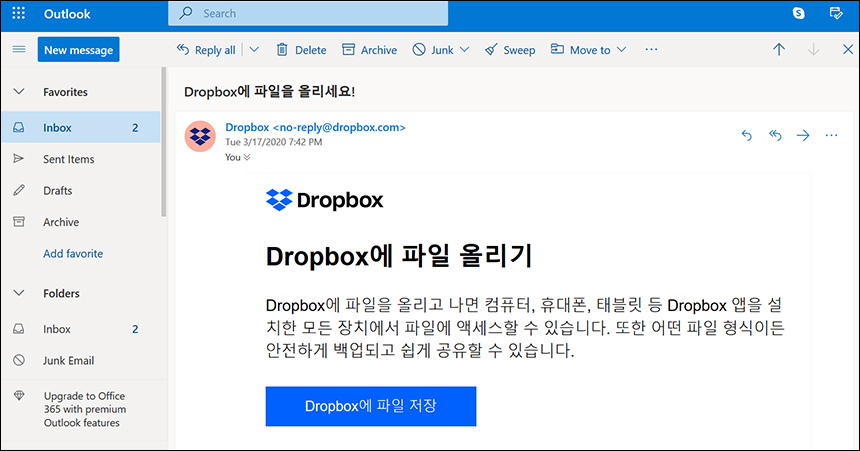Click the folder pane scrollbar
The width and height of the screenshot is (860, 451).
[x=163, y=143]
